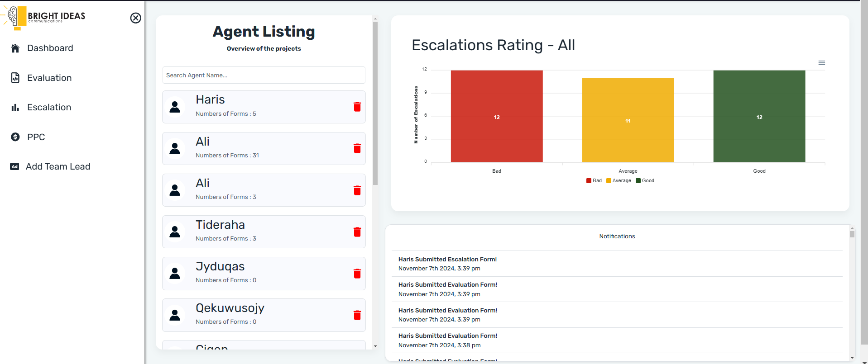Open the Haris Submitted Escalation Form notification

click(447, 260)
